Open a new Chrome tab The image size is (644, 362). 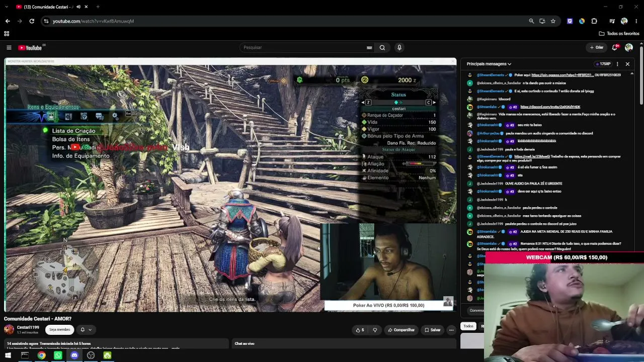click(x=98, y=7)
